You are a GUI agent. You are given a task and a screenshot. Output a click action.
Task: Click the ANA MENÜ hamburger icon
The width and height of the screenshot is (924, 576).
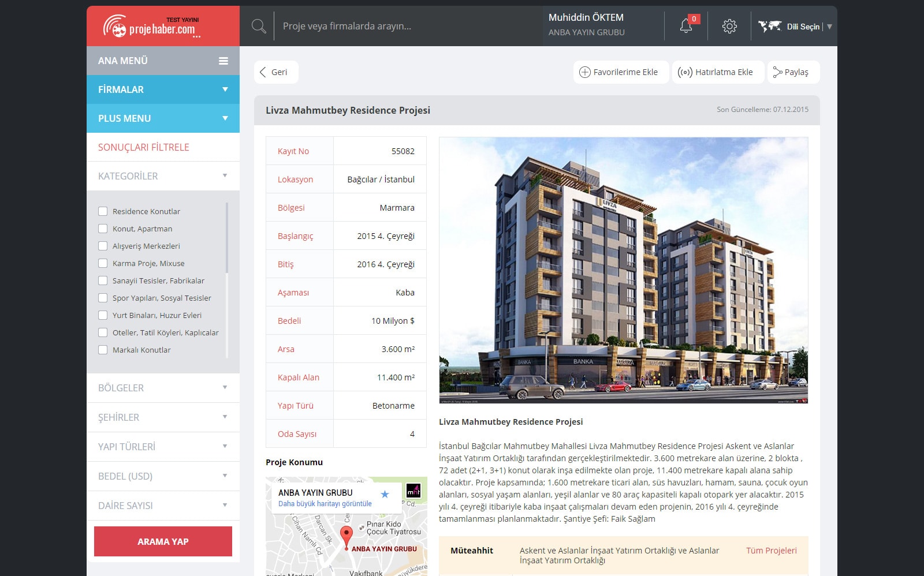click(223, 61)
